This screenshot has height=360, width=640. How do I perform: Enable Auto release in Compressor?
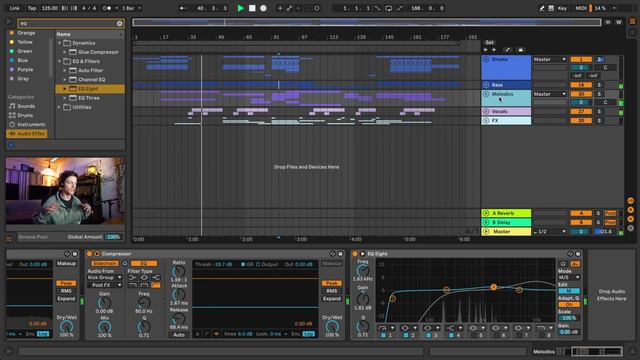pyautogui.click(x=179, y=335)
